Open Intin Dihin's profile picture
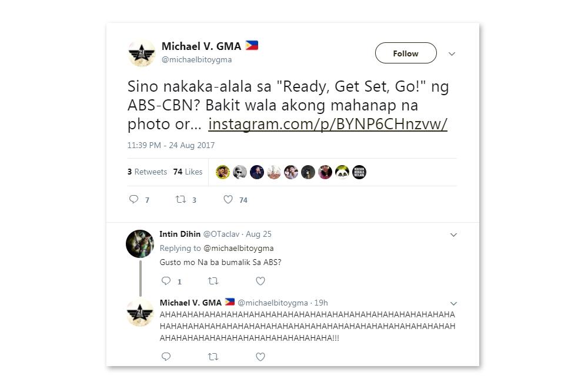This screenshot has height=389, width=588. click(140, 244)
